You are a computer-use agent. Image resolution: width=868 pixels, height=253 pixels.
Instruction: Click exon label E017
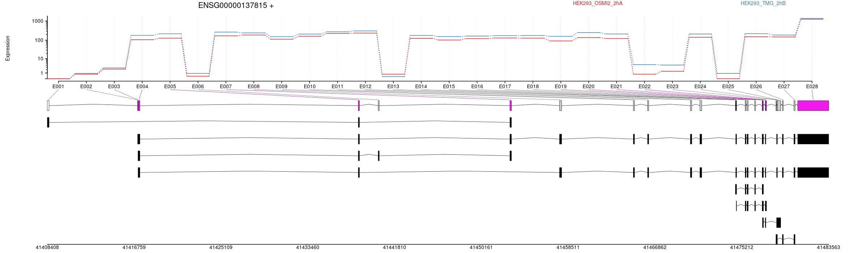(x=505, y=86)
